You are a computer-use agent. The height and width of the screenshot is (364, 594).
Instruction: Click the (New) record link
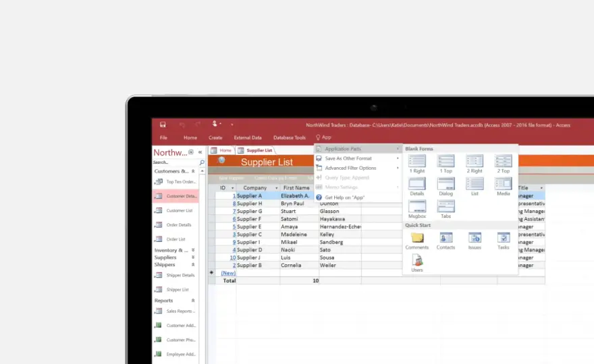[x=228, y=273]
